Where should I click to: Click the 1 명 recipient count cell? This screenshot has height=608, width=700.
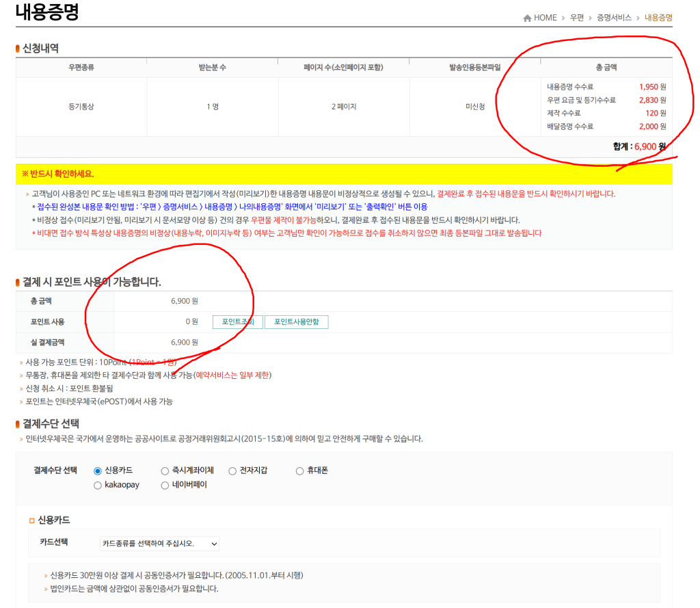213,107
